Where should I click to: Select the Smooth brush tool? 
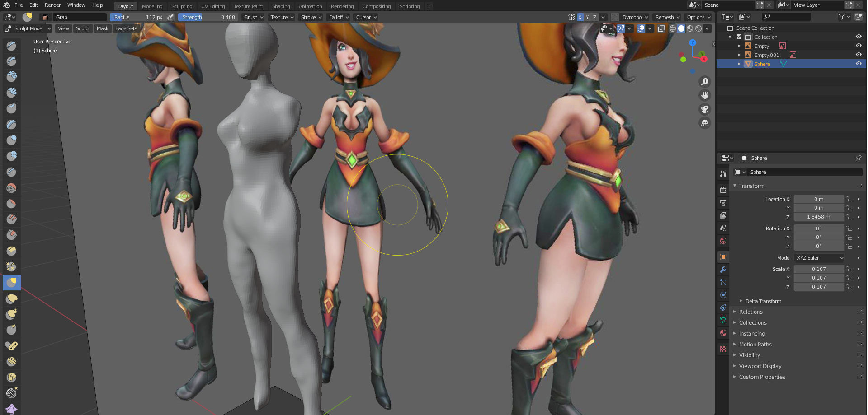tap(11, 188)
